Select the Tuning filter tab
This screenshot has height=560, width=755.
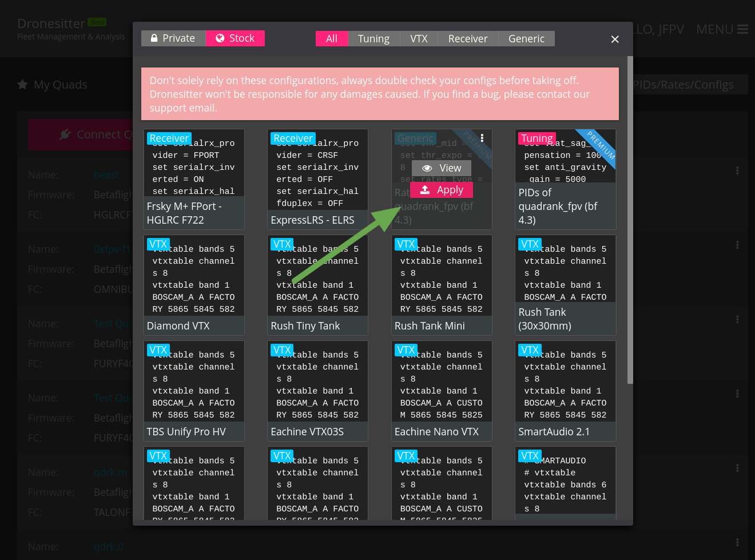click(373, 39)
